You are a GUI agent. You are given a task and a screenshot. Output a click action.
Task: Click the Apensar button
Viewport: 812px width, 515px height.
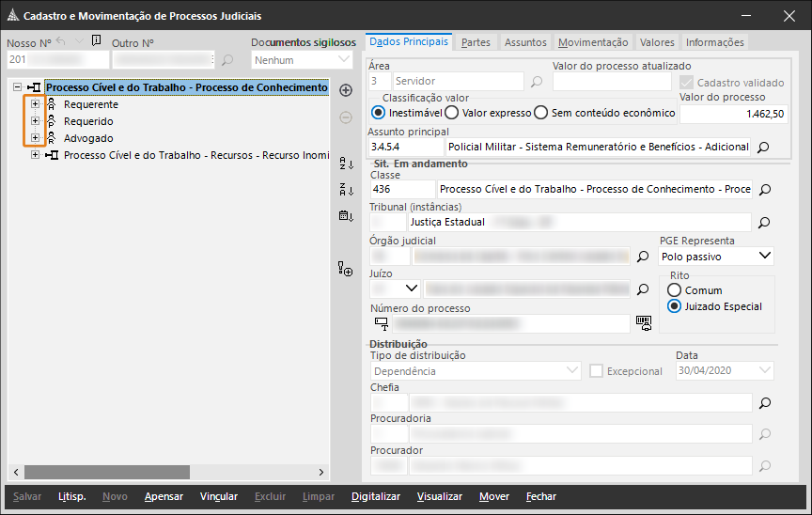pos(164,496)
